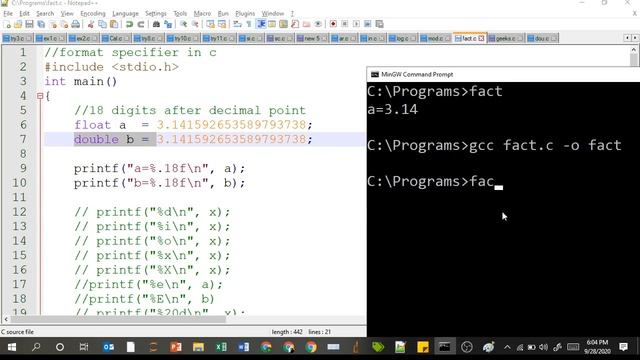Click on the printf b= line 10
640x360 pixels.
coord(160,183)
